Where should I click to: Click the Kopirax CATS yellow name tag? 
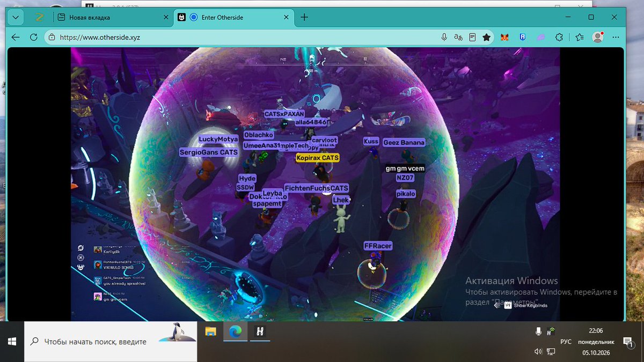coord(318,158)
